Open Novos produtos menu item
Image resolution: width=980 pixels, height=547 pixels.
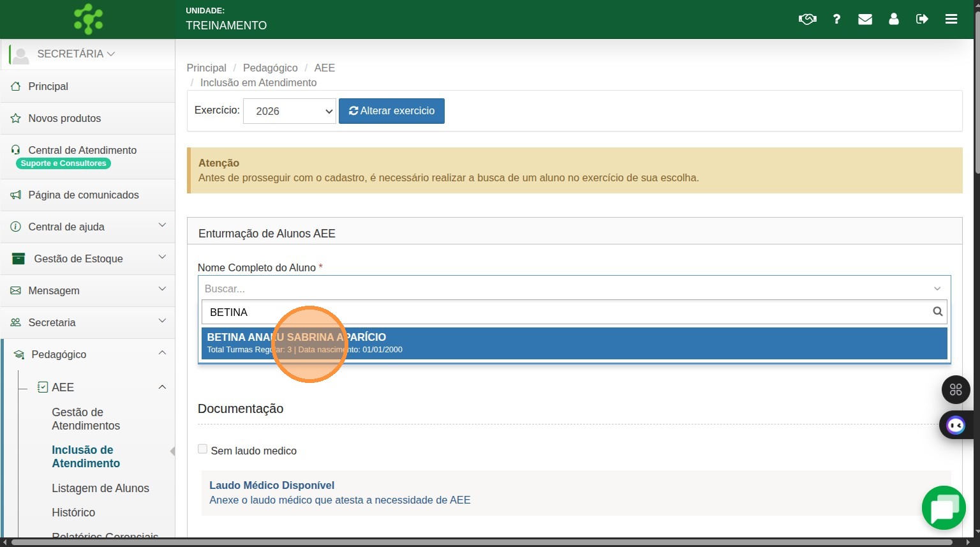pos(64,118)
